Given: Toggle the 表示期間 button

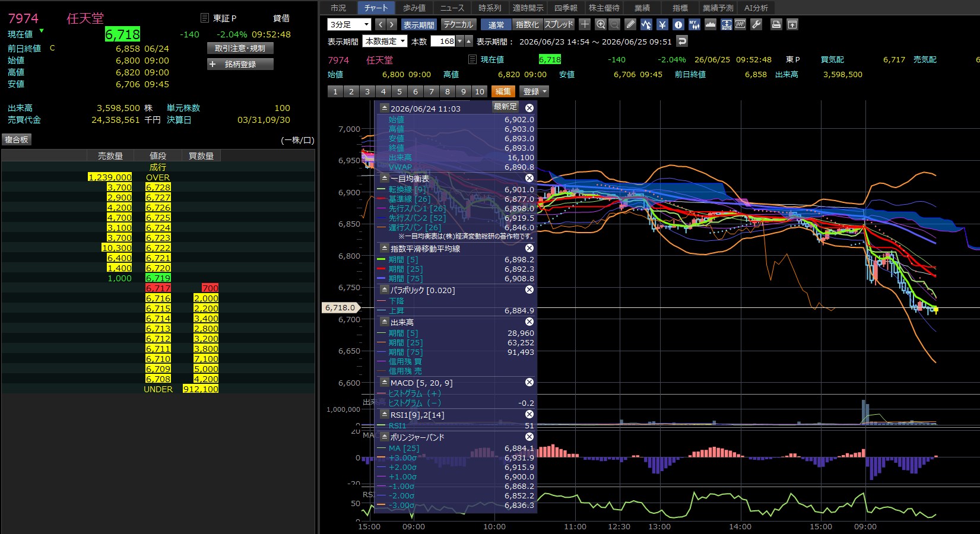Looking at the screenshot, I should click(419, 24).
